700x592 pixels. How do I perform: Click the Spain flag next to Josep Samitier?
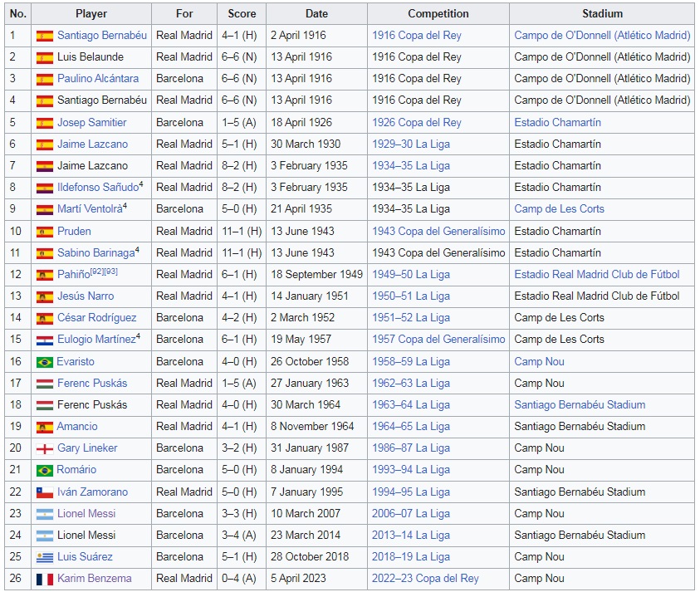coord(45,123)
